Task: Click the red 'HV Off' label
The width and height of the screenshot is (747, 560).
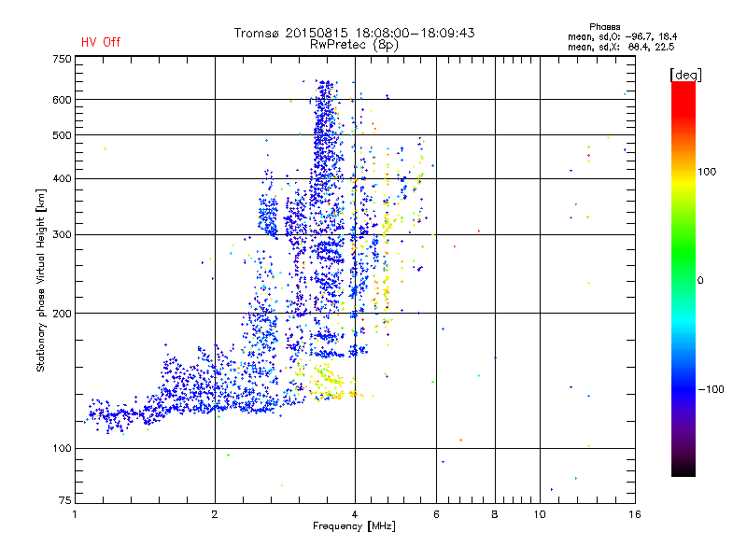Action: [101, 42]
